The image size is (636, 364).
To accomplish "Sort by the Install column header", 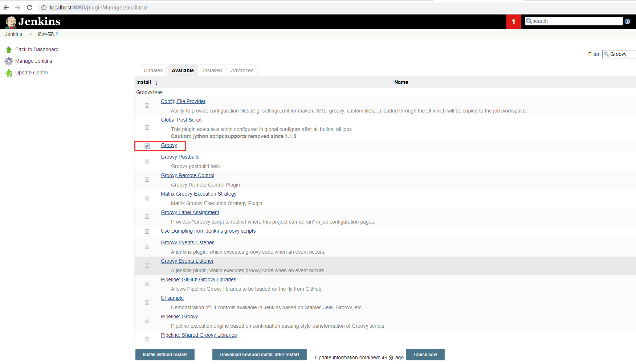I will coord(144,82).
